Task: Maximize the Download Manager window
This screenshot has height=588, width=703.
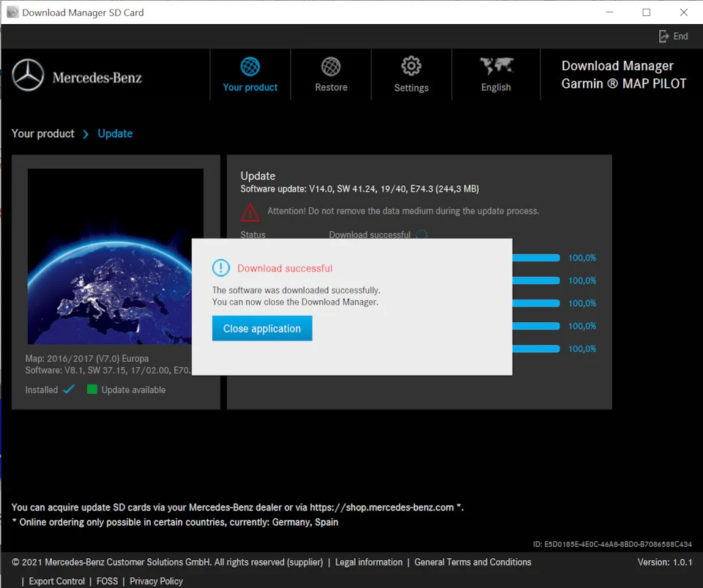Action: pyautogui.click(x=646, y=12)
